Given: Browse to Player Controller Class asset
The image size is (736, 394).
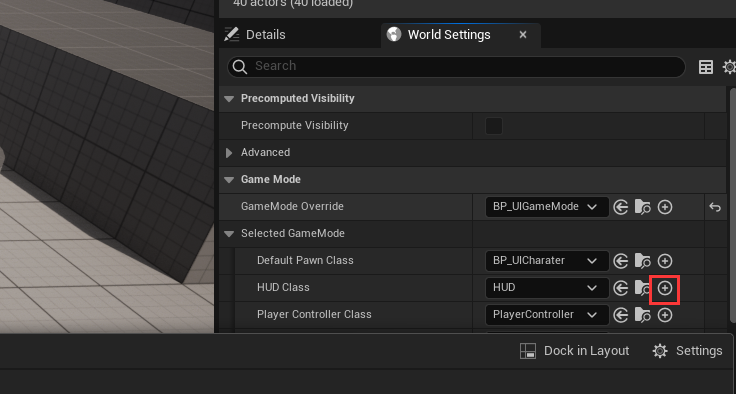Looking at the screenshot, I should point(643,315).
